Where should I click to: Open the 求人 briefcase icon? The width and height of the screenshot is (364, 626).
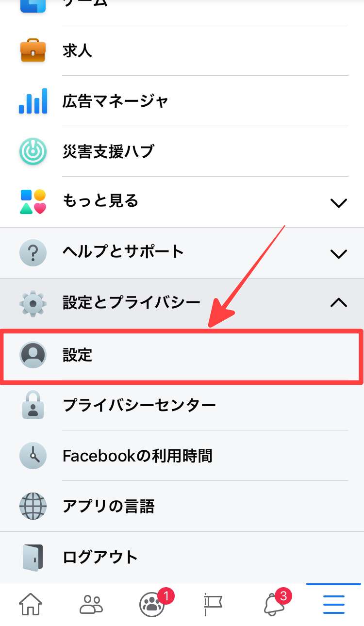click(x=33, y=50)
